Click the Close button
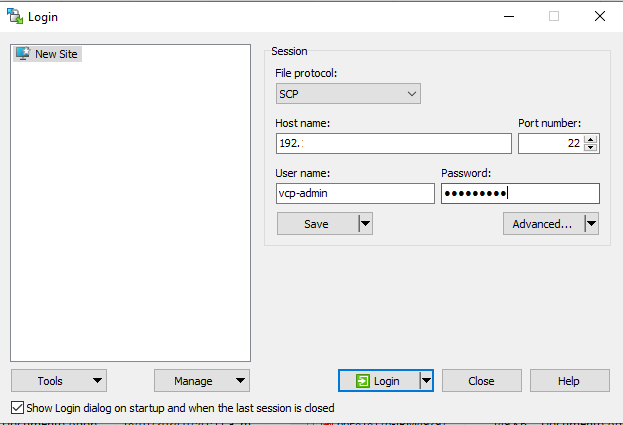This screenshot has width=623, height=425. pyautogui.click(x=482, y=381)
